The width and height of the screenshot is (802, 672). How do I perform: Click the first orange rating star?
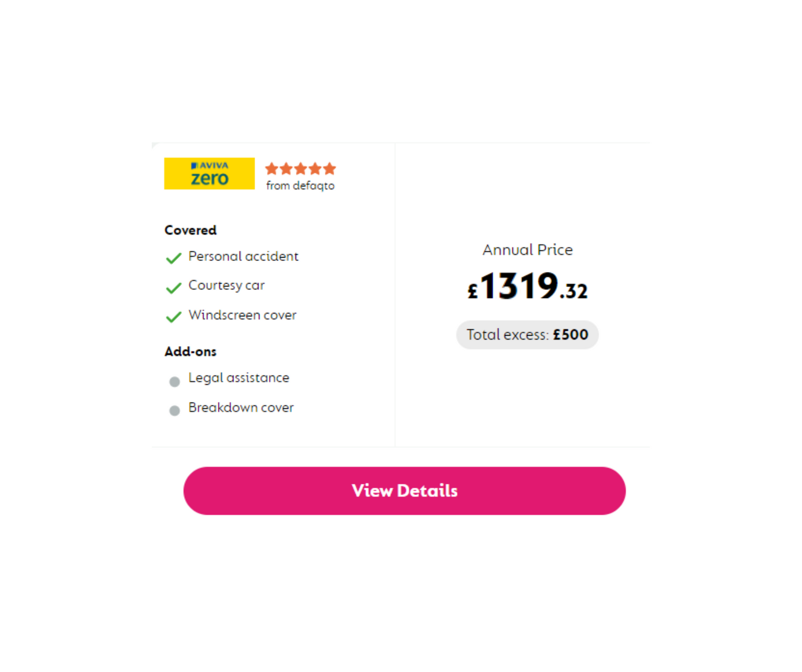point(272,169)
